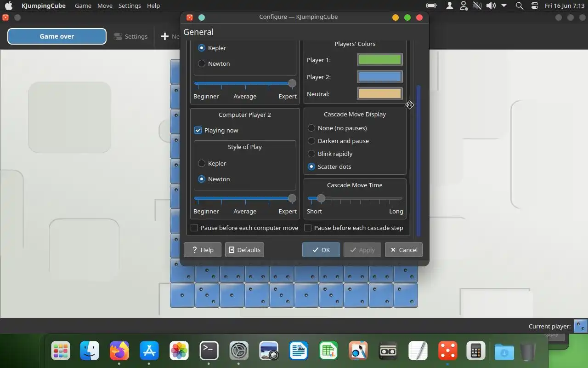The image size is (588, 368).
Task: Open the paint brush image app in dock
Action: pyautogui.click(x=358, y=351)
